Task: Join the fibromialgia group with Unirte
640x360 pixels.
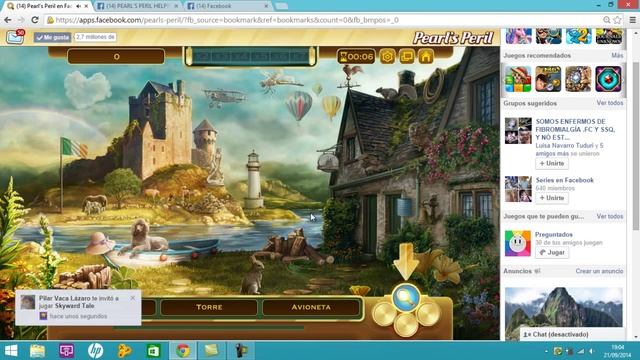Action: (x=552, y=163)
